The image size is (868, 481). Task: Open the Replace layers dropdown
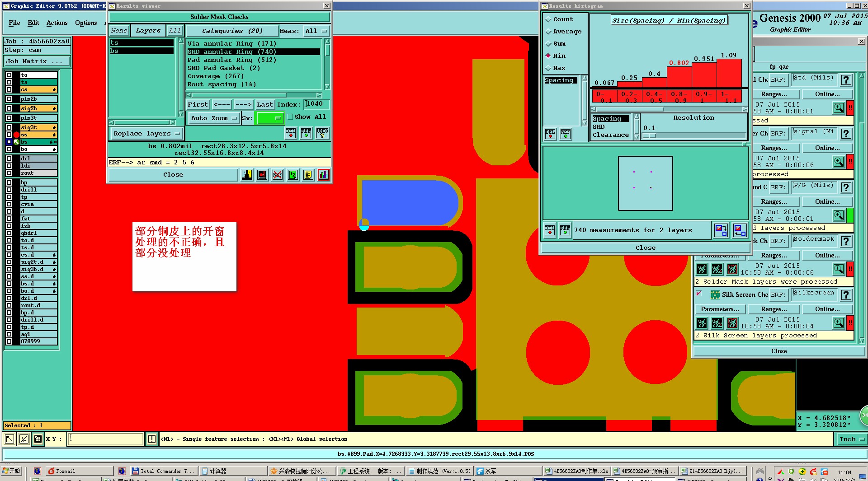146,134
